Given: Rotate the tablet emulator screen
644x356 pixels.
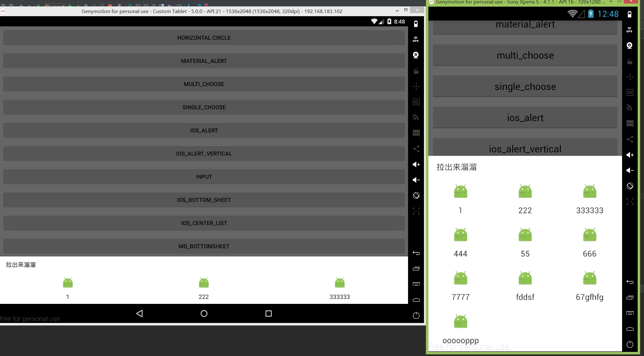Looking at the screenshot, I should point(416,195).
